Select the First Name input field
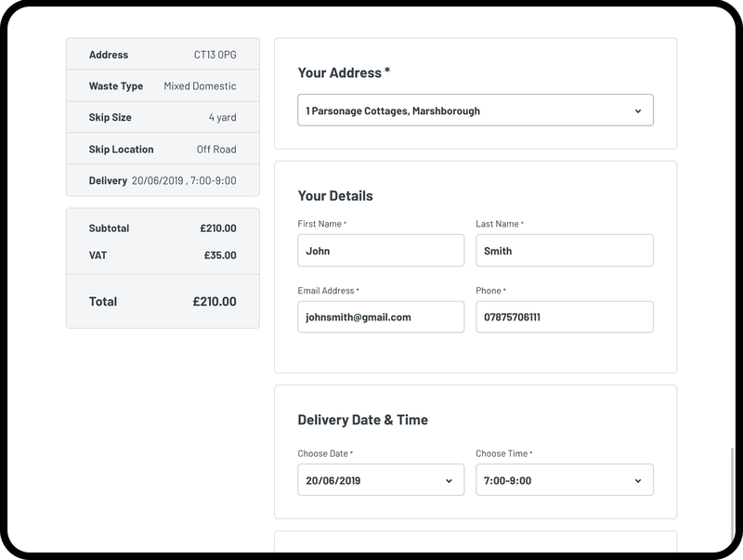This screenshot has height=560, width=743. pyautogui.click(x=381, y=249)
